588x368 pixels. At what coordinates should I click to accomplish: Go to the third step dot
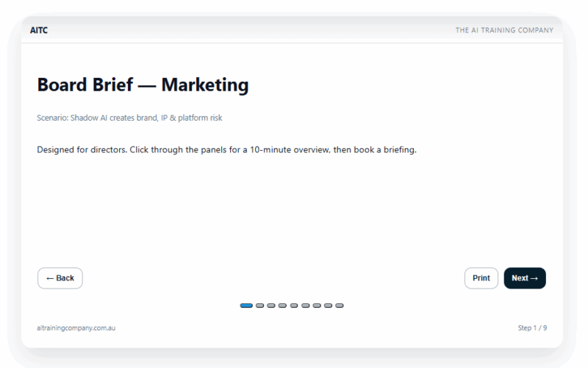tap(271, 305)
